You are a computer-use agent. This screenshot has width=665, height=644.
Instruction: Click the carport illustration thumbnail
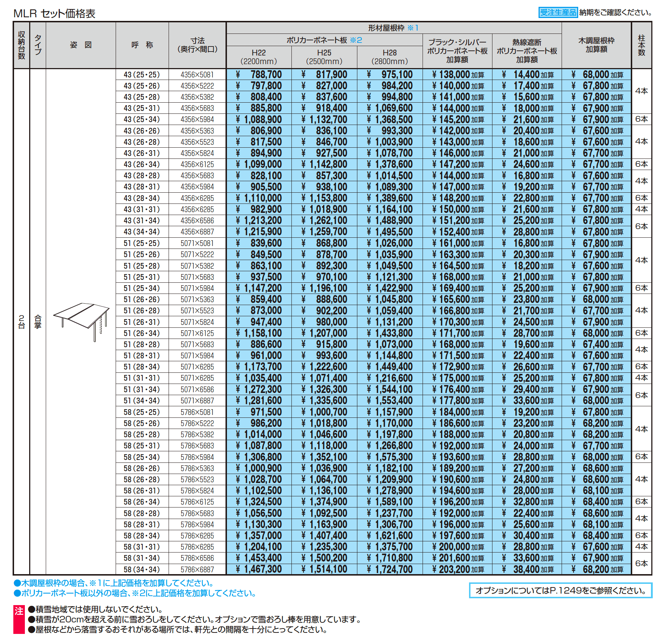(x=81, y=322)
